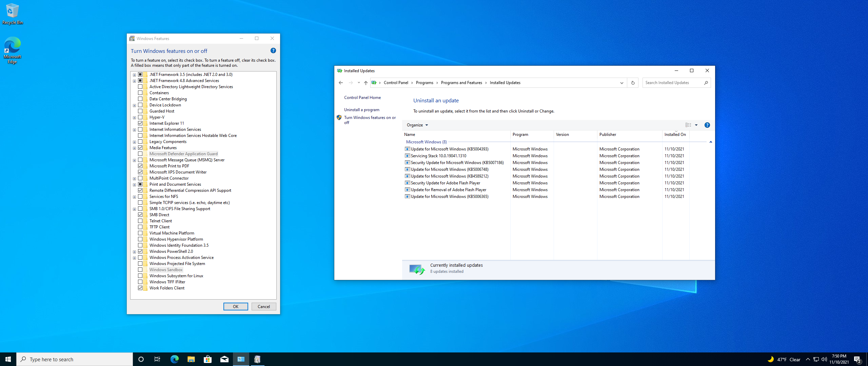
Task: Uncheck the Work Folders Client feature
Action: pos(140,288)
